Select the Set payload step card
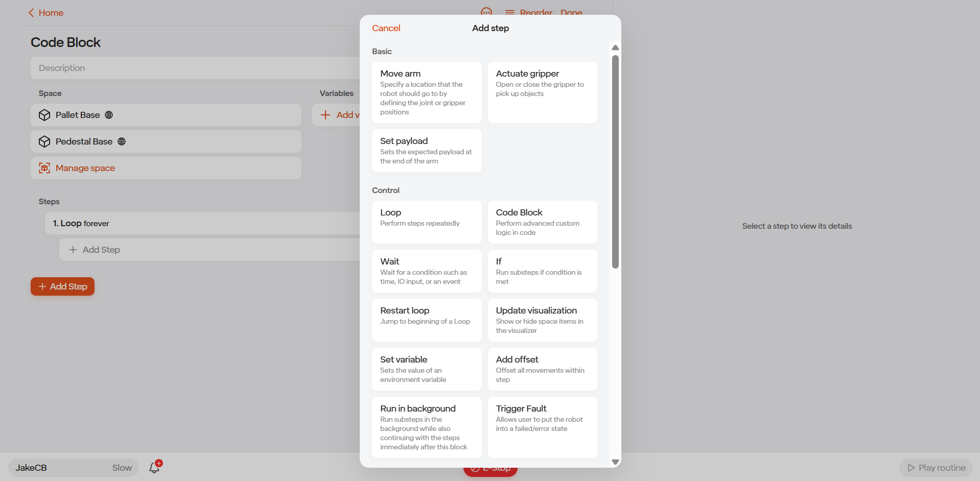The height and width of the screenshot is (481, 980). tap(427, 151)
